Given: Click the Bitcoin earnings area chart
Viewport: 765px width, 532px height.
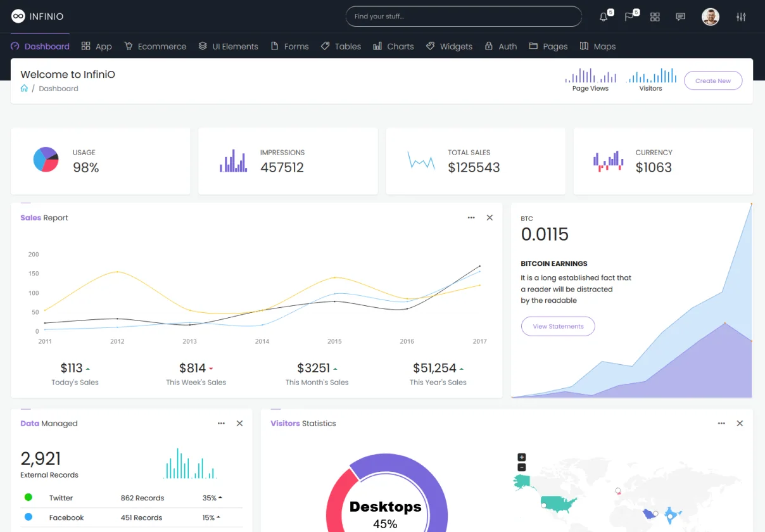Looking at the screenshot, I should 631,301.
